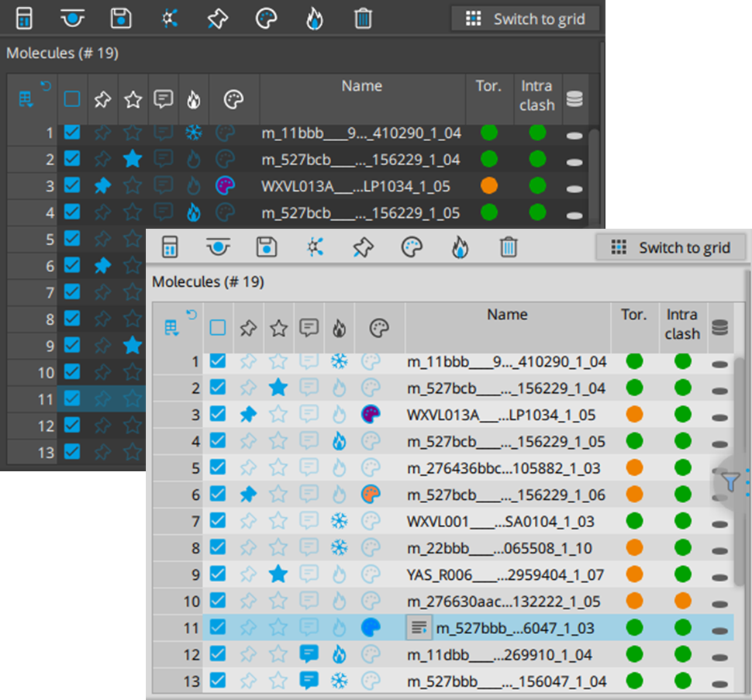This screenshot has height=700, width=752.
Task: Click Tor. column header in light table
Action: 634,327
